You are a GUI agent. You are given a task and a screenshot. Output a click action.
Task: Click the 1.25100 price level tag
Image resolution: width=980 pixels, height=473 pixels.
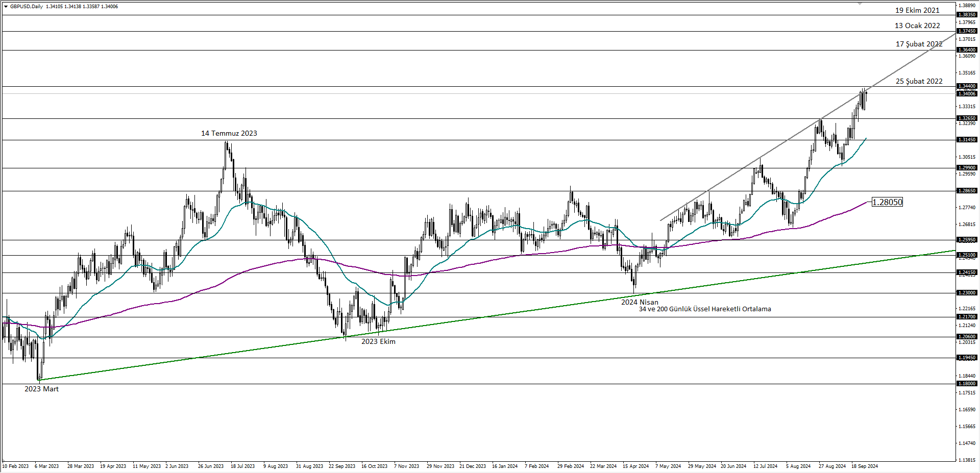click(x=967, y=255)
